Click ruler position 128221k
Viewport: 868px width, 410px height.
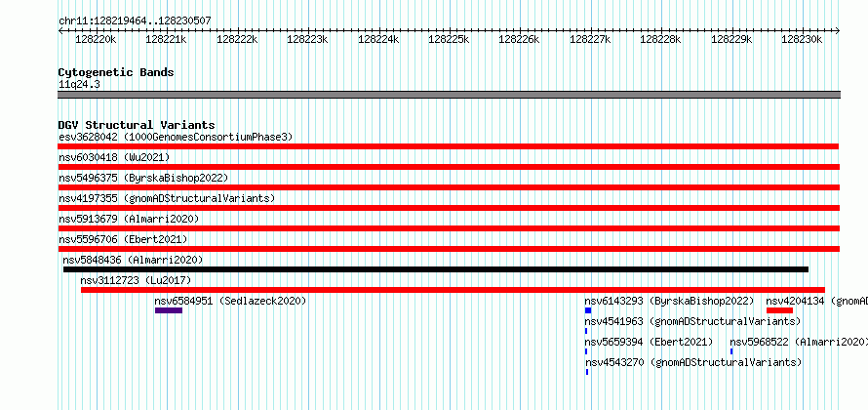click(166, 39)
